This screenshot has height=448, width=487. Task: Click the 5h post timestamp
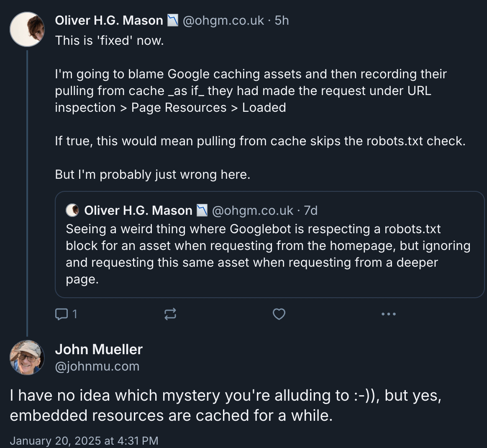click(282, 20)
